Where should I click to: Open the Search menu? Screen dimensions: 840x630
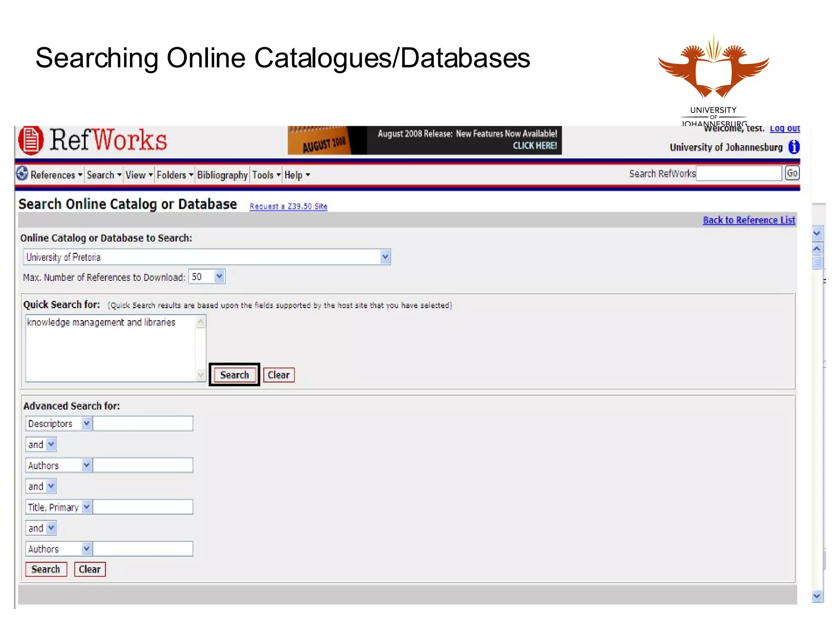pyautogui.click(x=104, y=175)
